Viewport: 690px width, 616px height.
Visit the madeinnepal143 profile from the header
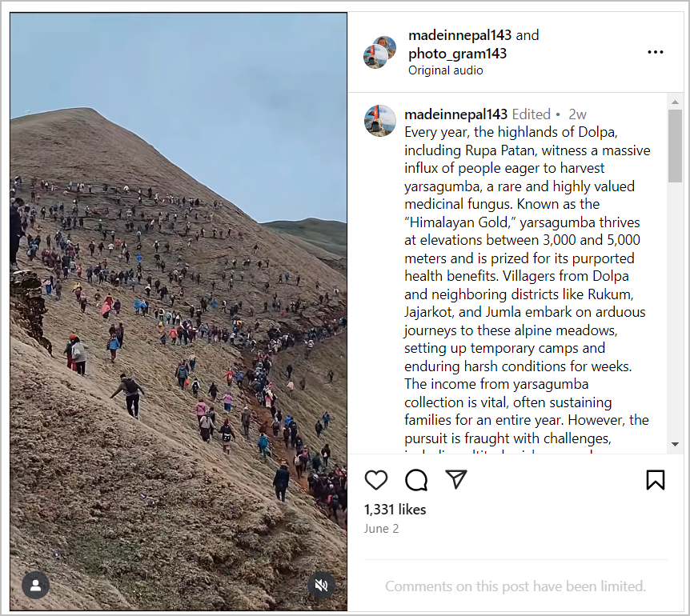click(459, 34)
